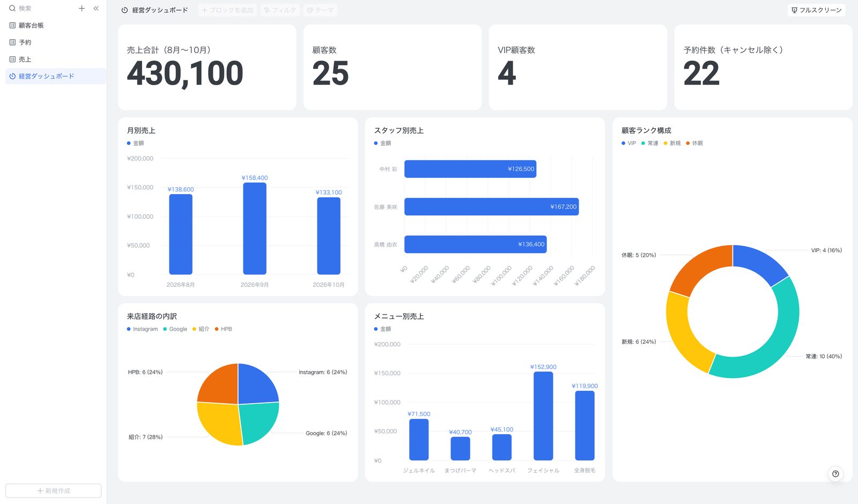Image resolution: width=858 pixels, height=504 pixels.
Task: Click the 予約件数 card value 22
Action: click(x=701, y=73)
